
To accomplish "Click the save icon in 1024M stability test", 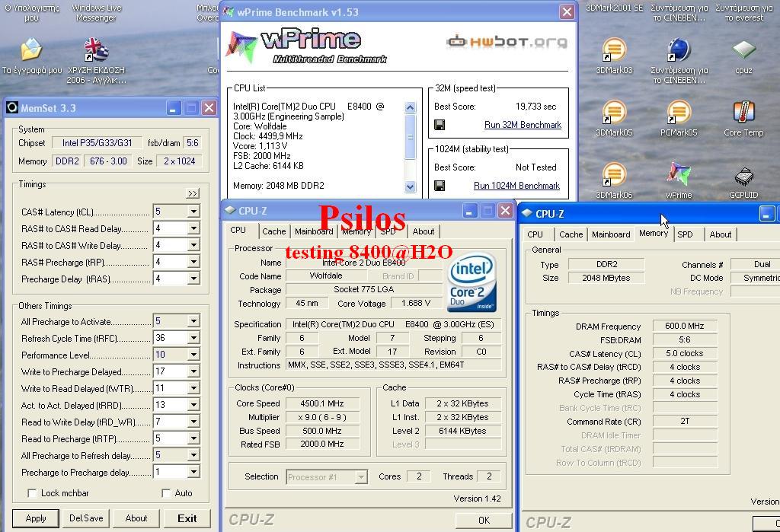I will pyautogui.click(x=440, y=186).
